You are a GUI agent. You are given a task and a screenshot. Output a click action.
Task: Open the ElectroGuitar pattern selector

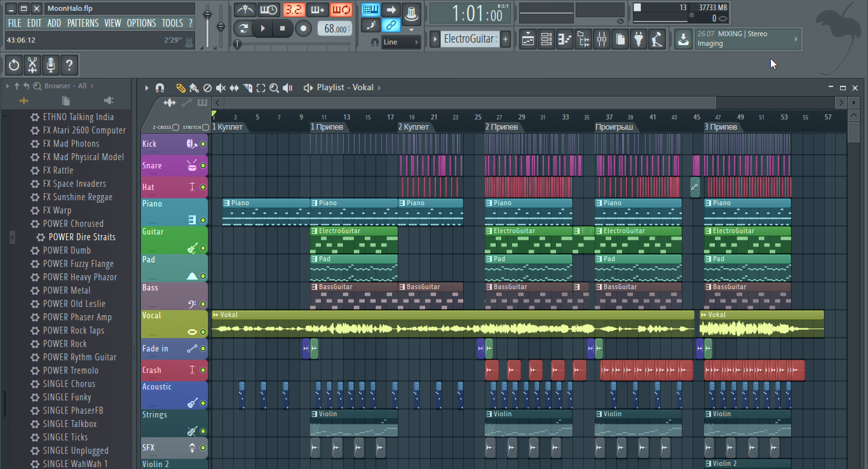(x=468, y=39)
